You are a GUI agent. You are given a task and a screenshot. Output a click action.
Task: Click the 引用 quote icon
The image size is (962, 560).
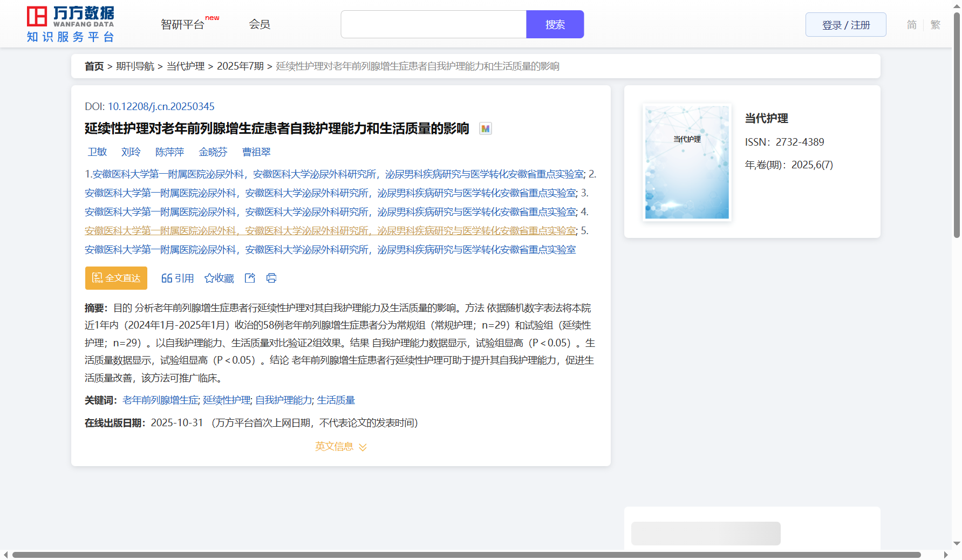167,278
